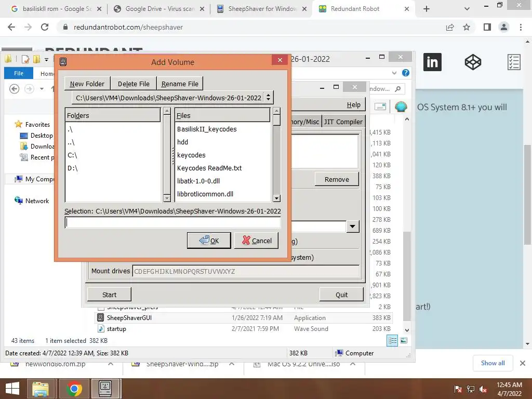This screenshot has height=399, width=532.
Task: Switch to the Google Drive Virus scan tab
Action: coord(159,9)
